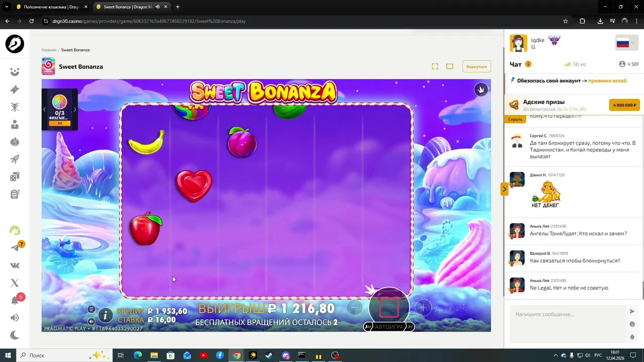644x362 pixels.
Task: Open the Главная breadcrumb link
Action: point(49,50)
